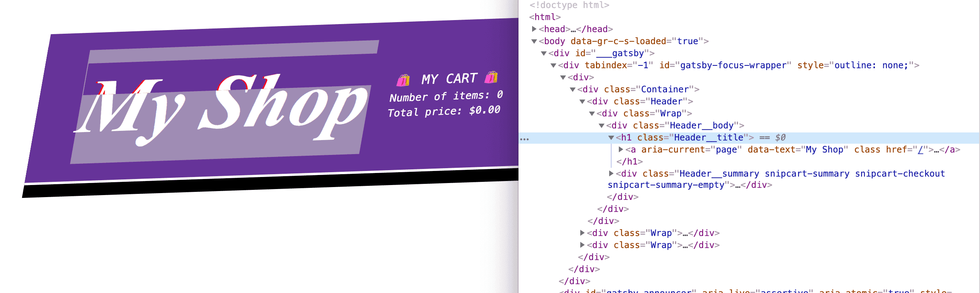Click the Total price $0.00 text
This screenshot has width=980, height=293.
(444, 111)
